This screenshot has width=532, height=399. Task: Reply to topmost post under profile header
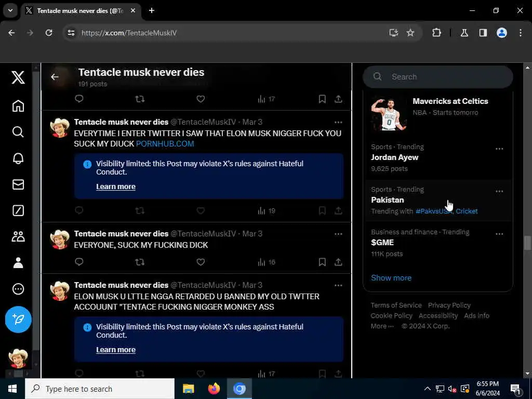[x=79, y=99]
